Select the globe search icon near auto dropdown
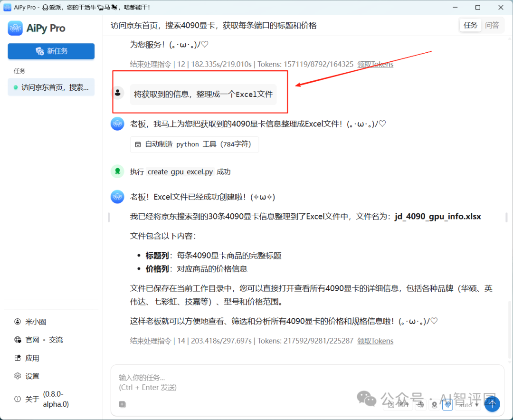 tap(421, 405)
